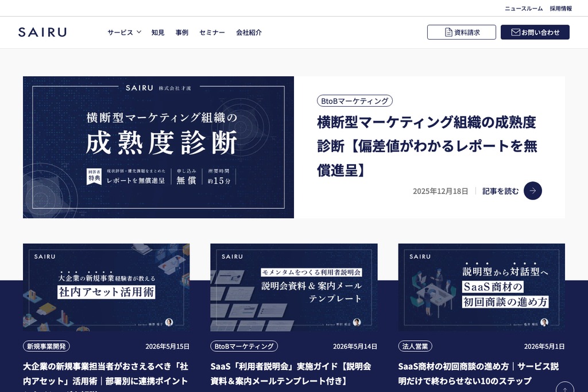Click the BtoBマーケティング tag on featured article
588x392 pixels.
click(355, 101)
